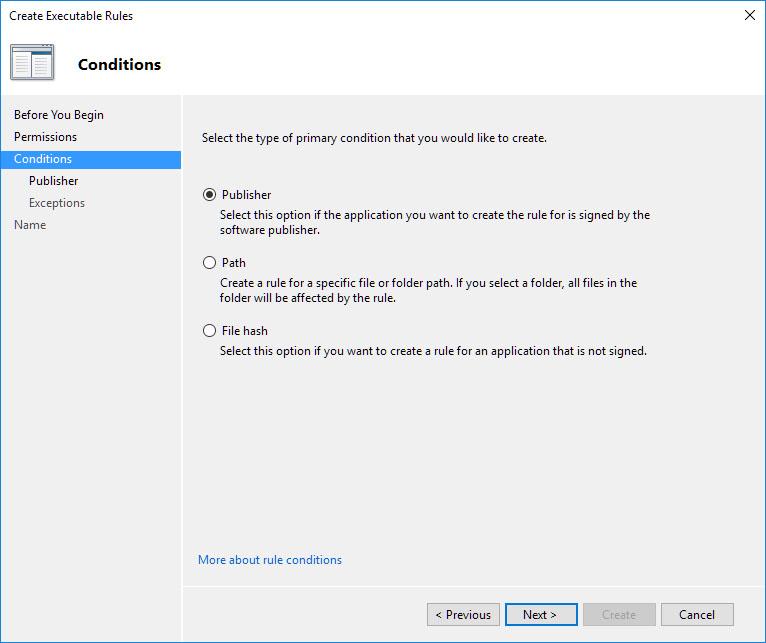Open the More about rule conditions link
Image resolution: width=766 pixels, height=643 pixels.
tap(270, 560)
